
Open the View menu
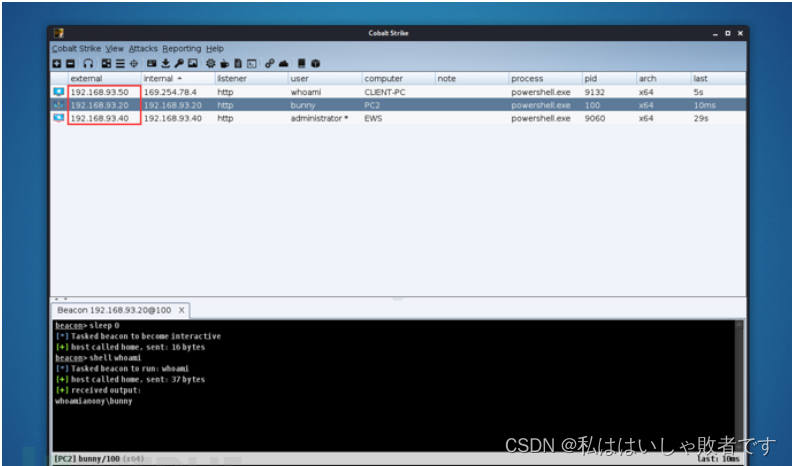point(115,48)
